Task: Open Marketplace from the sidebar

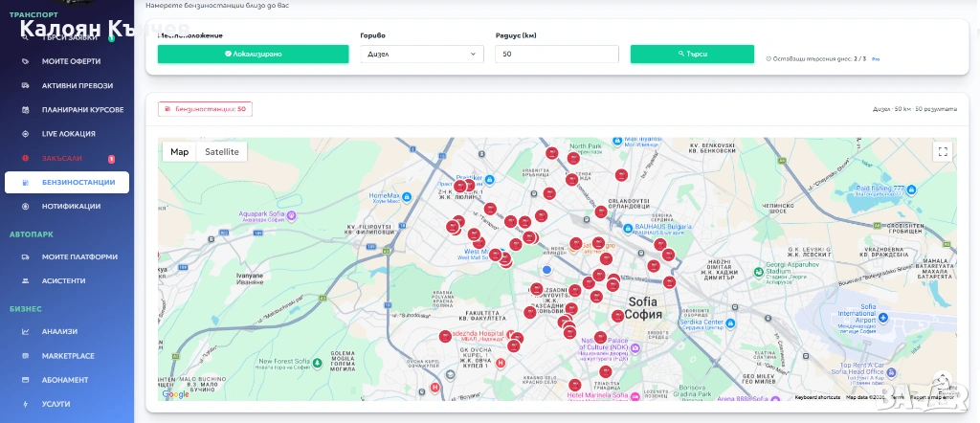Action: (x=67, y=356)
